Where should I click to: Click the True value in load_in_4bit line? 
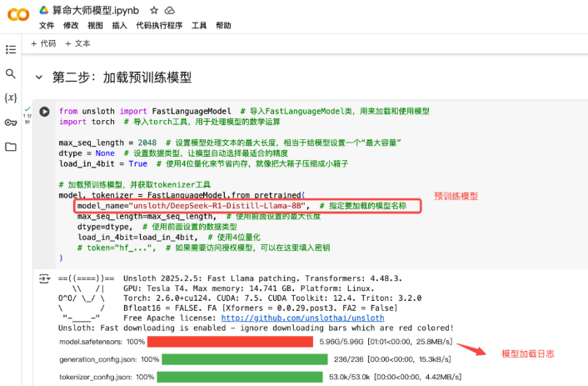tap(138, 163)
